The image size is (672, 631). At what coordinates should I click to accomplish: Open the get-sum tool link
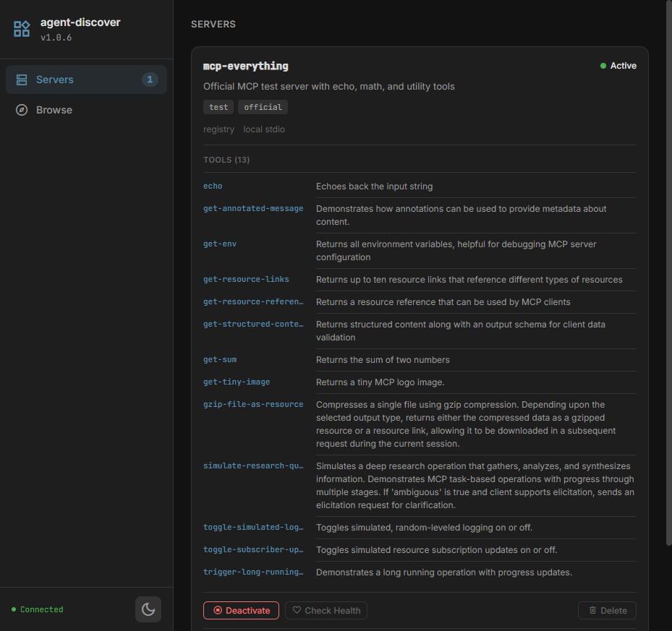219,359
